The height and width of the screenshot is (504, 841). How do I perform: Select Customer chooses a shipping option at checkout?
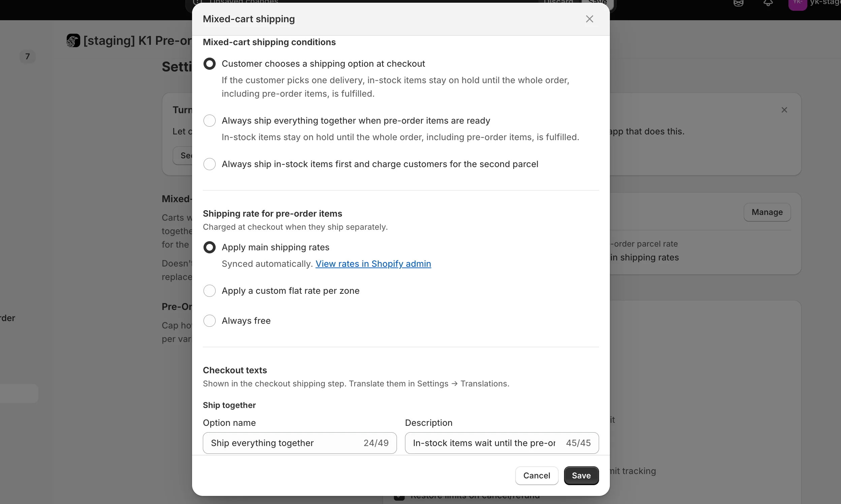click(210, 64)
